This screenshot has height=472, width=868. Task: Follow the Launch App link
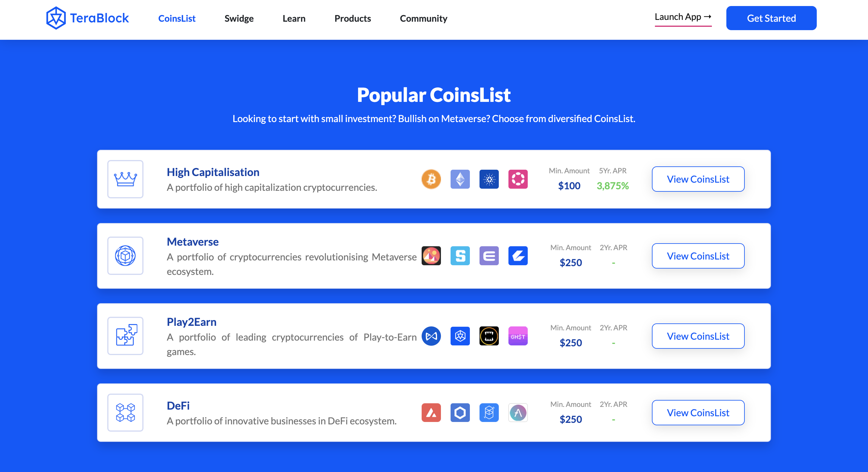tap(683, 17)
